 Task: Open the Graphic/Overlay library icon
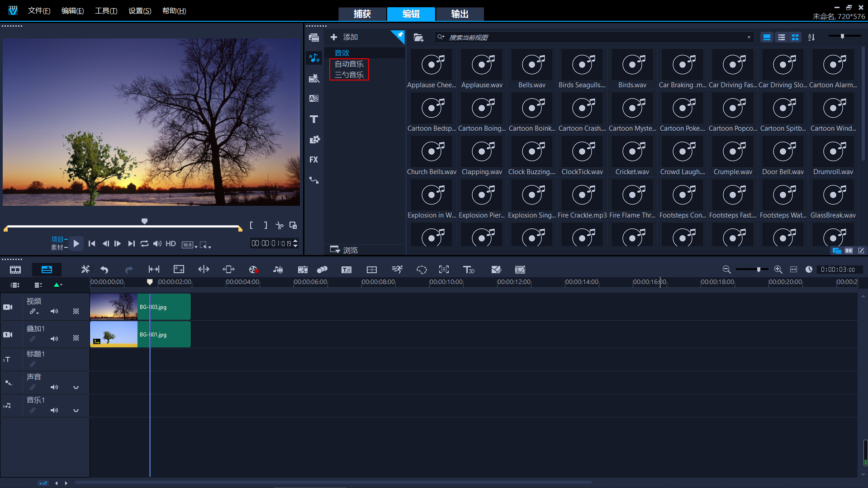[x=314, y=139]
